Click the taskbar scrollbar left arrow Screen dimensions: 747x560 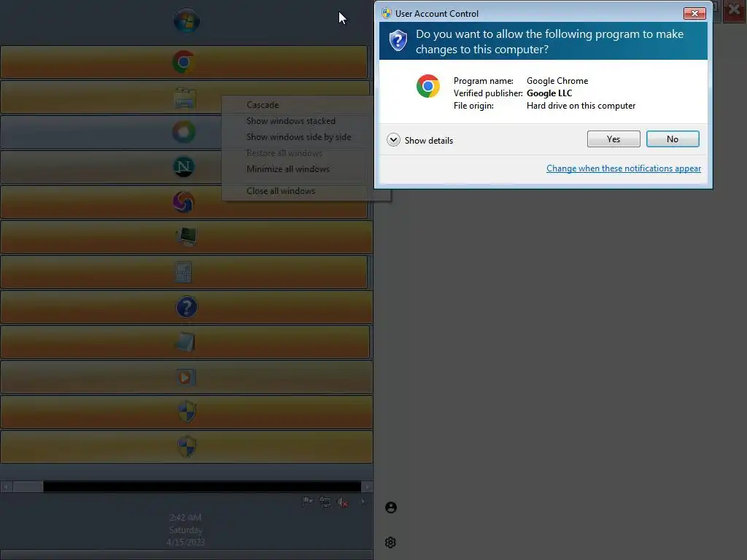6,486
